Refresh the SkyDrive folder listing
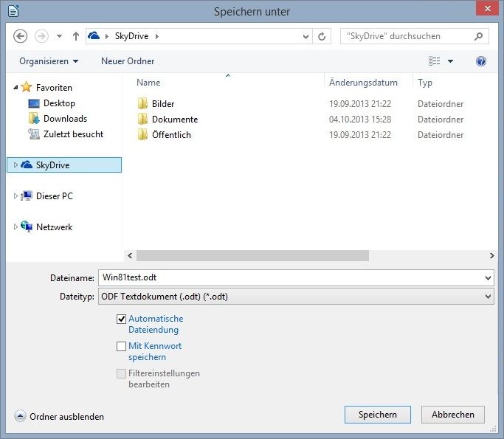Viewport: 504px width, 439px height. click(x=322, y=36)
